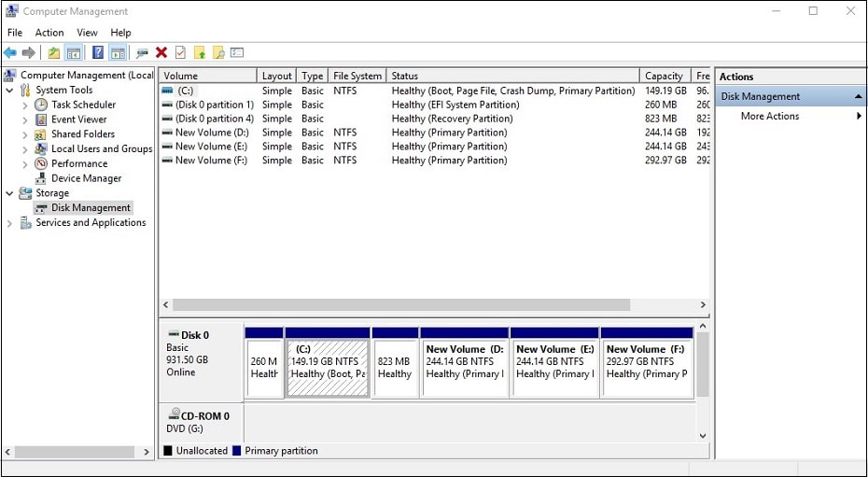
Task: Expand the Shared Folders node
Action: tap(25, 134)
